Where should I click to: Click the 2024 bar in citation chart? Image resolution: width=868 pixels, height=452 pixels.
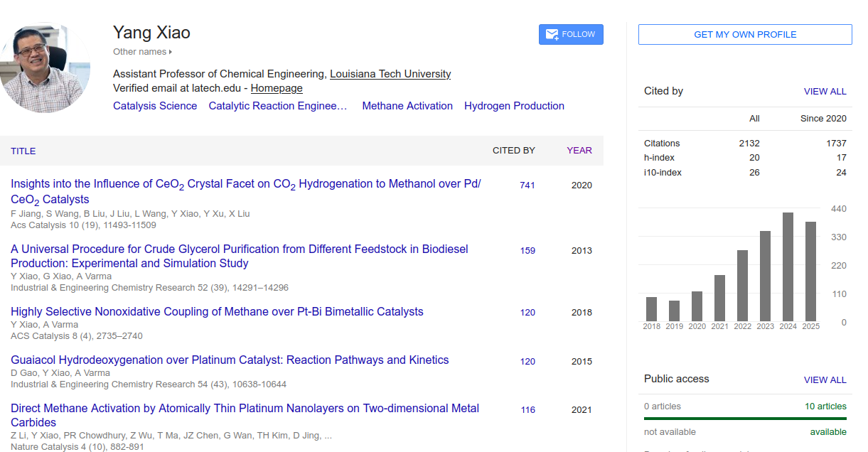coord(788,267)
